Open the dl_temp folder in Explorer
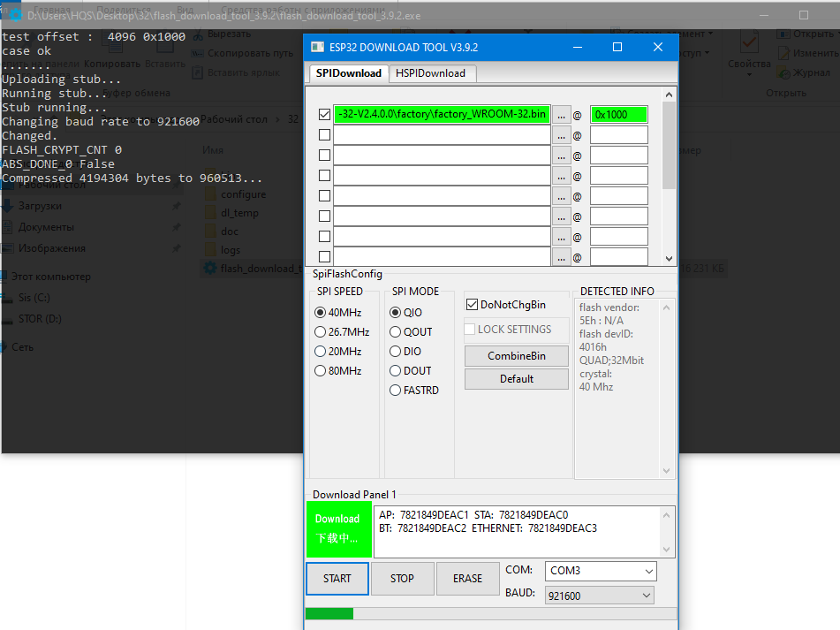The width and height of the screenshot is (840, 630). [239, 213]
